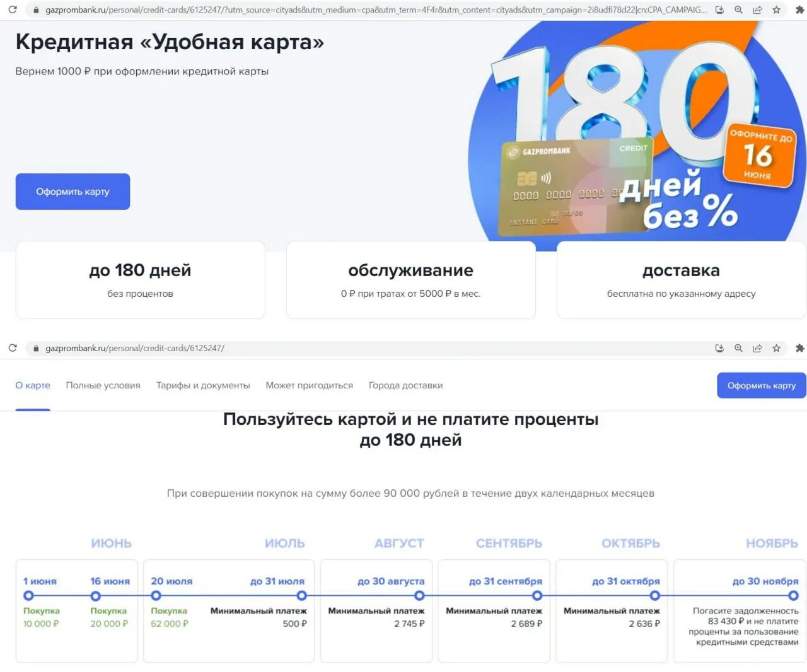807x672 pixels.
Task: Select the 'до 31 октября' timeline point
Action: [655, 596]
